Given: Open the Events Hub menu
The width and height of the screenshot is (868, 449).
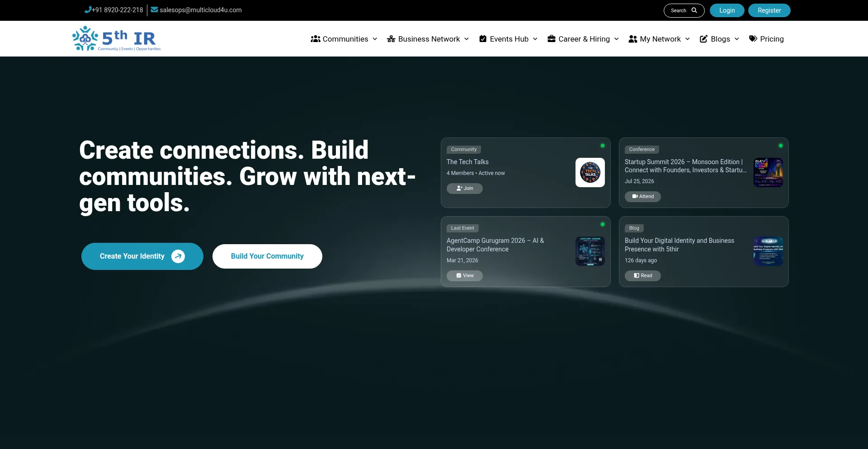Looking at the screenshot, I should [x=509, y=39].
